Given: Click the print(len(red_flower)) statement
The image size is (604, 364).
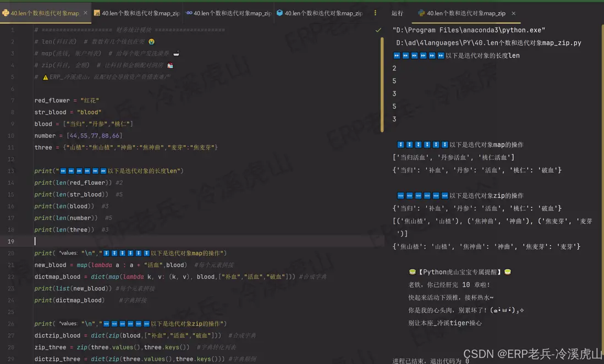Looking at the screenshot, I should [x=73, y=183].
